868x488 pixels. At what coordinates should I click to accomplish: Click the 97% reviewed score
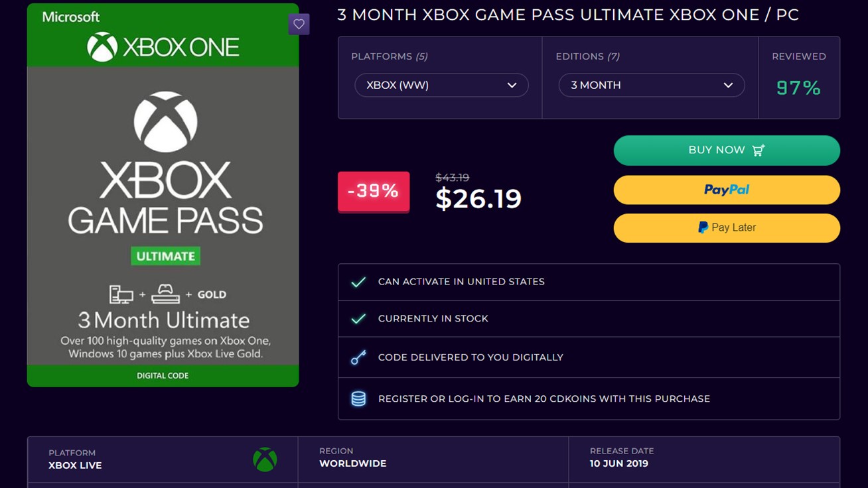coord(798,88)
